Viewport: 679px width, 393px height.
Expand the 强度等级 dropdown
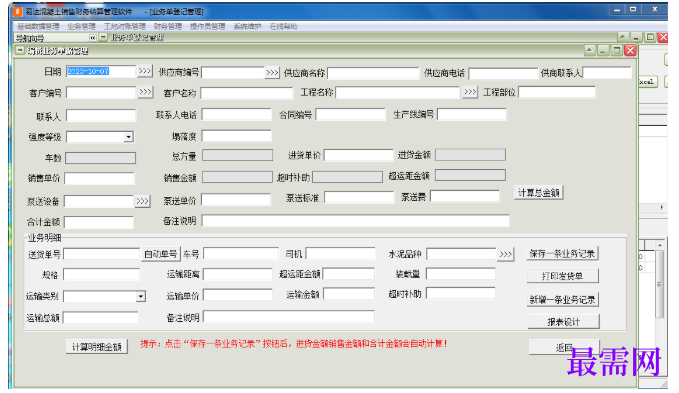(x=128, y=137)
